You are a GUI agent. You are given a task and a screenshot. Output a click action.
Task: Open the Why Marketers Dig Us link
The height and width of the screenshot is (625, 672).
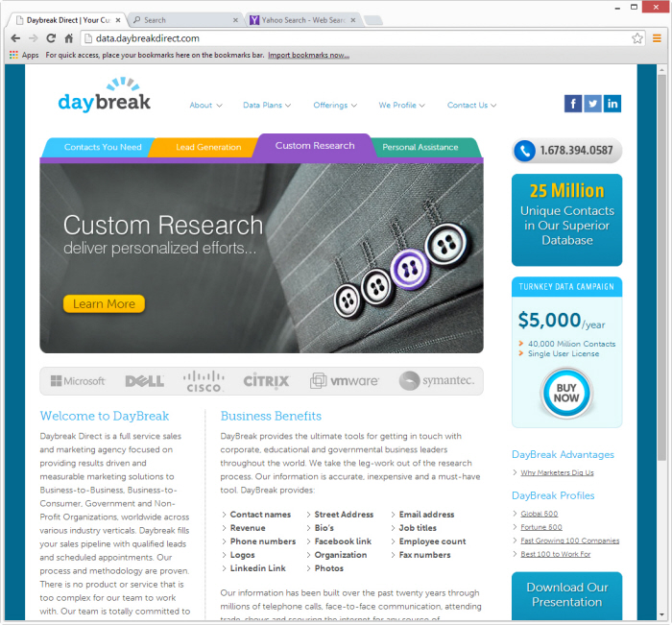557,472
